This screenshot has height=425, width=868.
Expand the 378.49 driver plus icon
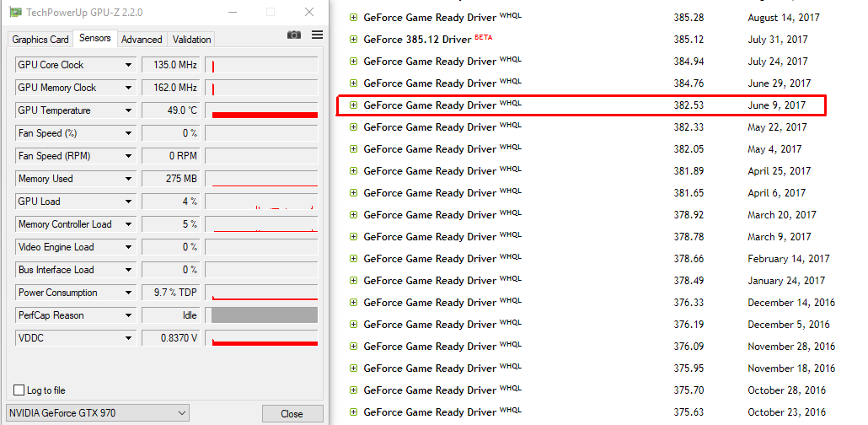click(353, 280)
